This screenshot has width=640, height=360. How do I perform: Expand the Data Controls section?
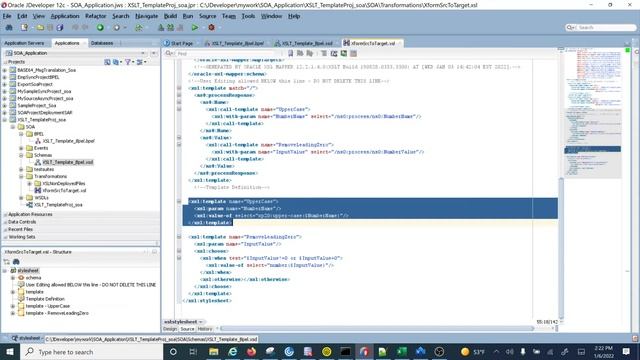coord(5,222)
